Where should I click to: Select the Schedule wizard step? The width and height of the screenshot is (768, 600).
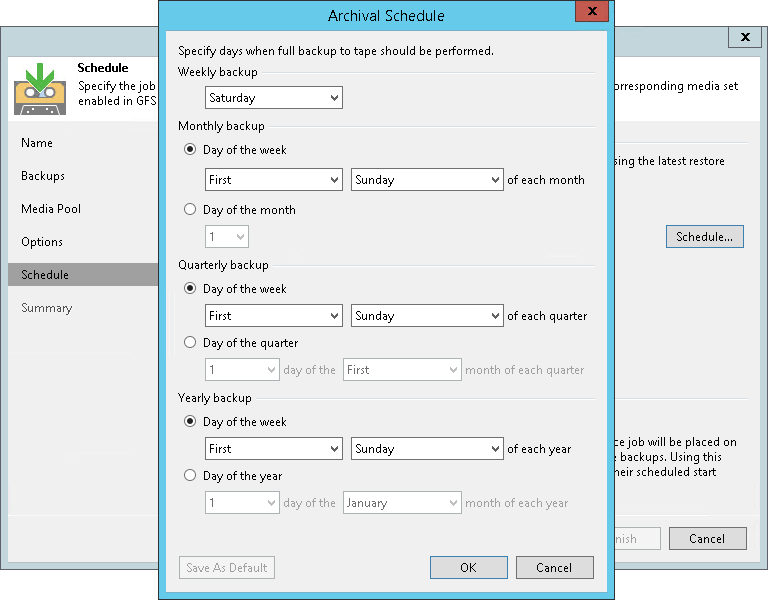click(x=83, y=275)
